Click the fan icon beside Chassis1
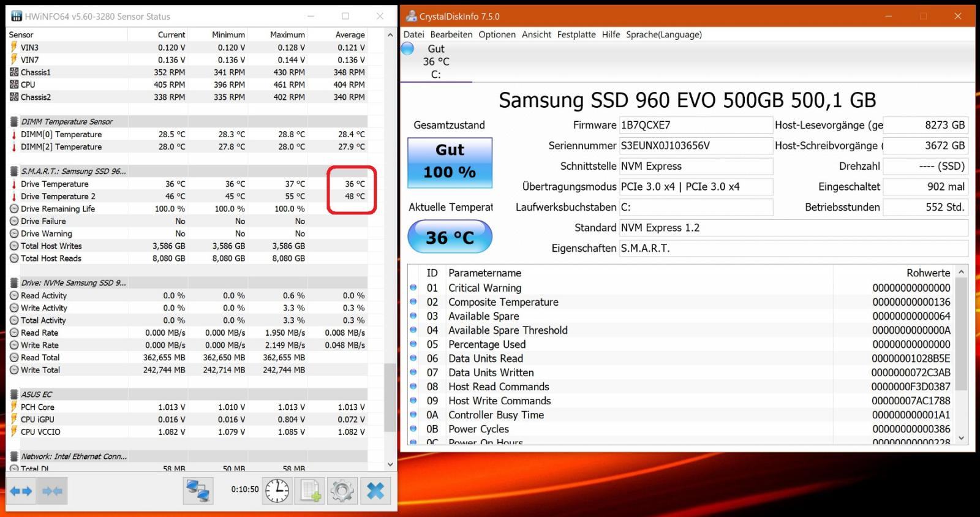980x517 pixels. point(14,72)
